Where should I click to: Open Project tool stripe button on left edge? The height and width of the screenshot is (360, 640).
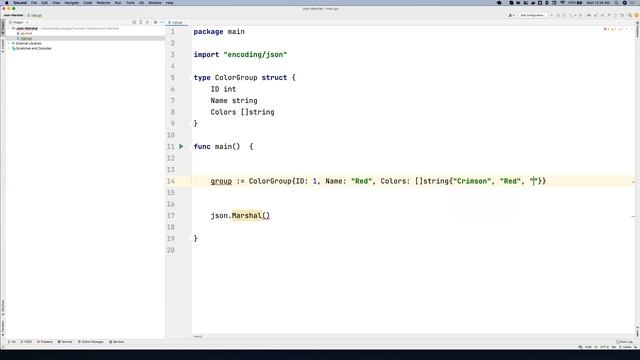[x=3, y=27]
